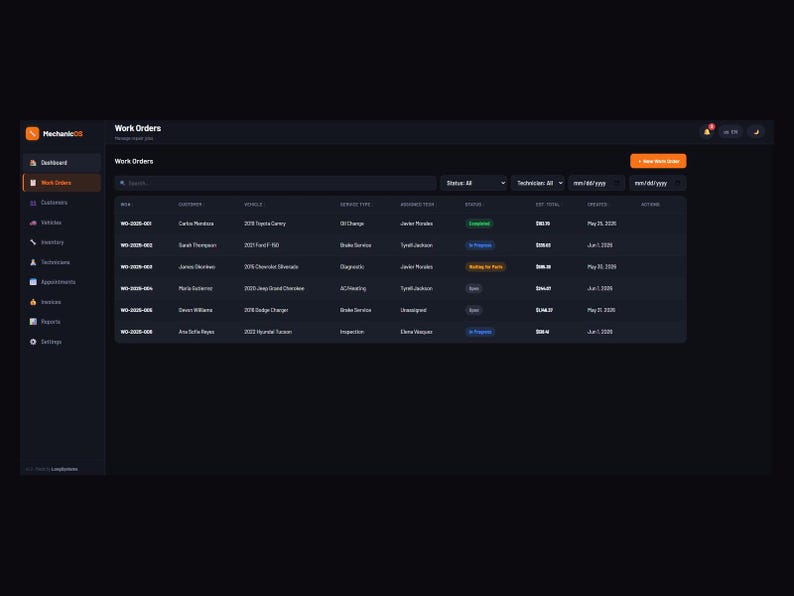The width and height of the screenshot is (794, 596).
Task: Open Customers page in sidebar
Action: 62,203
